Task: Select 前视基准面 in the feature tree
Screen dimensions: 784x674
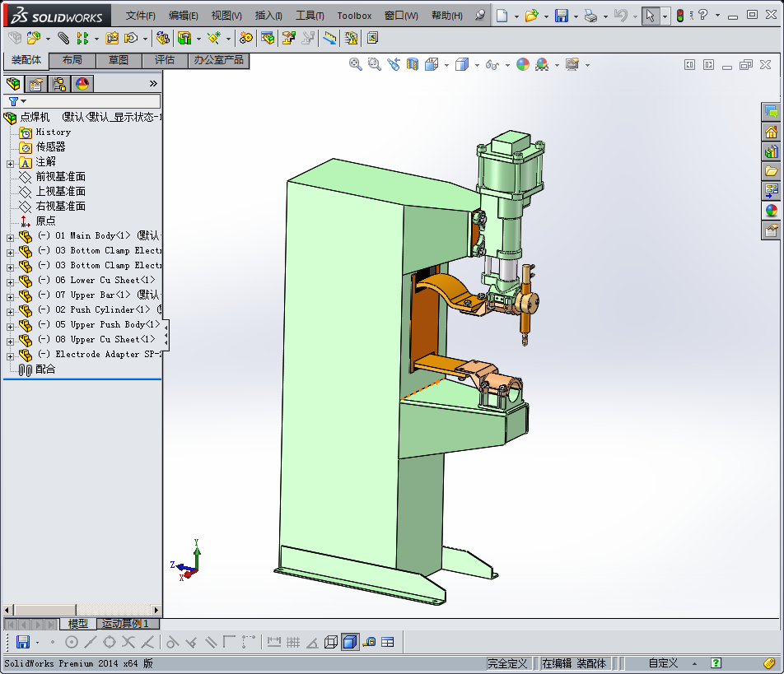Action: coord(60,176)
